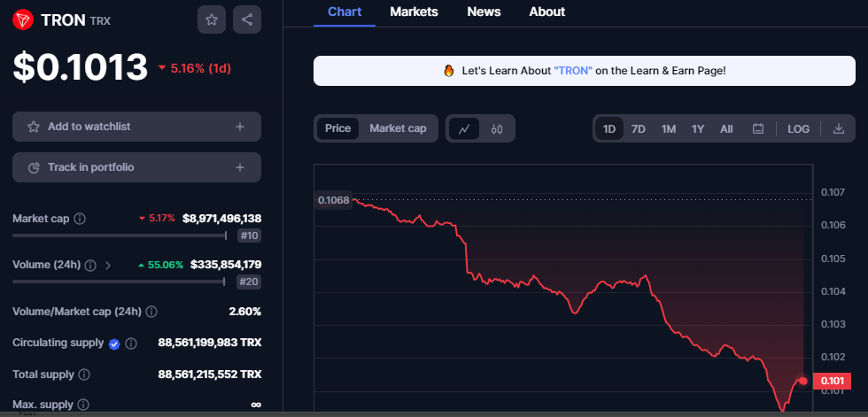Click the plus icon on Track in portfolio
The width and height of the screenshot is (868, 417).
240,167
